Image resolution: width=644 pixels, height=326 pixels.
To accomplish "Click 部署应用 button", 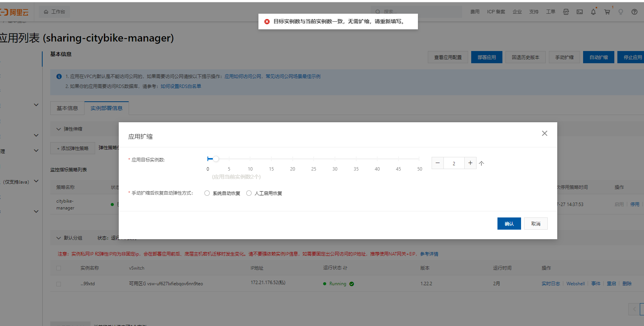I will 487,57.
